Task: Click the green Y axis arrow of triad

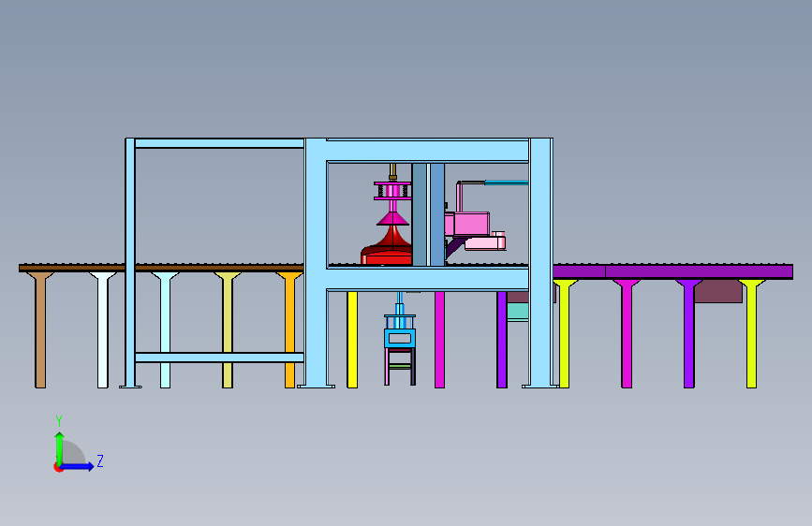Action: (x=60, y=447)
